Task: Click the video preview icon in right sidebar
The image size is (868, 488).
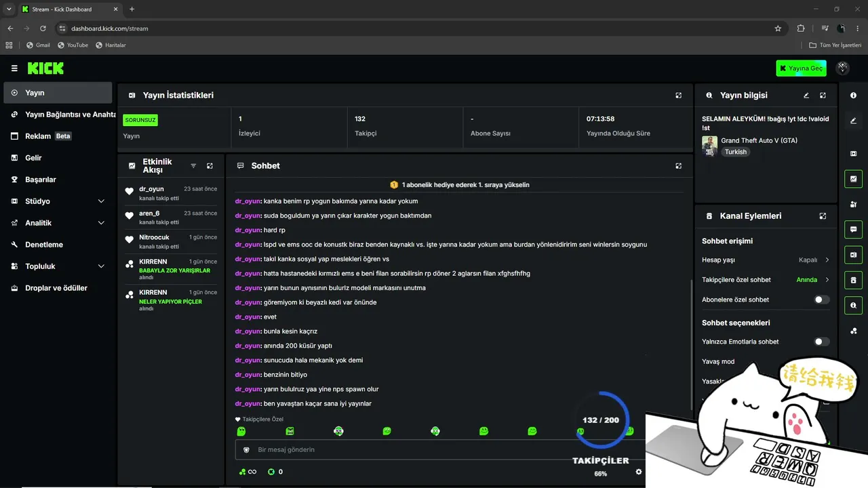Action: 853,154
